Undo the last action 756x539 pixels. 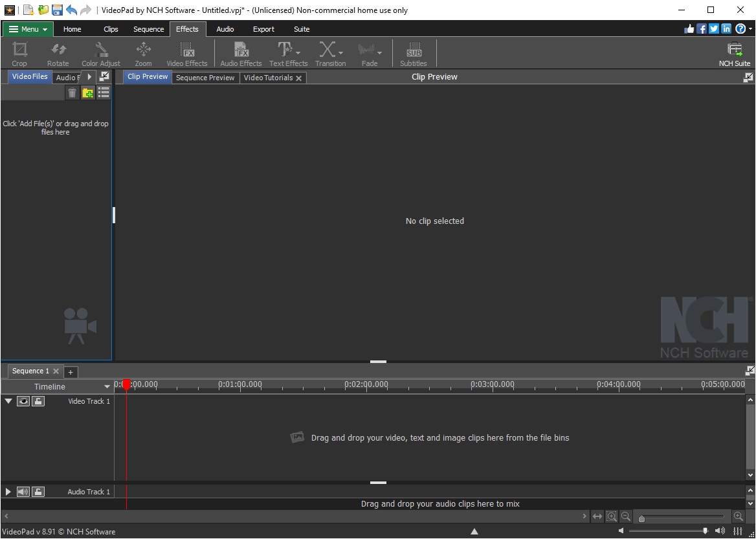click(71, 10)
